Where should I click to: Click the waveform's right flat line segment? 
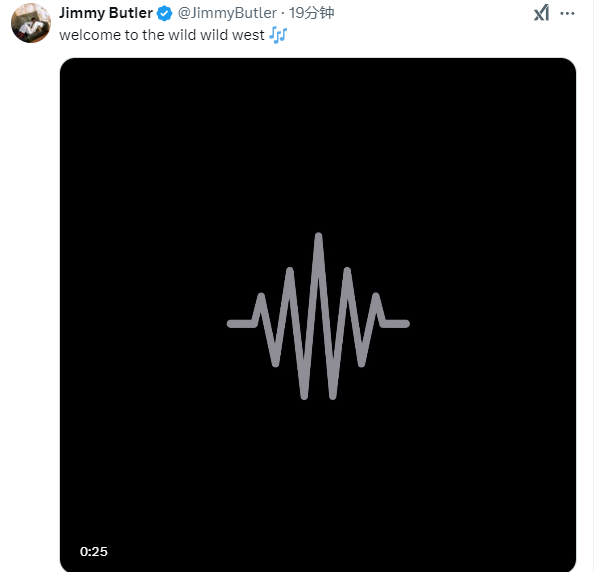coord(395,323)
